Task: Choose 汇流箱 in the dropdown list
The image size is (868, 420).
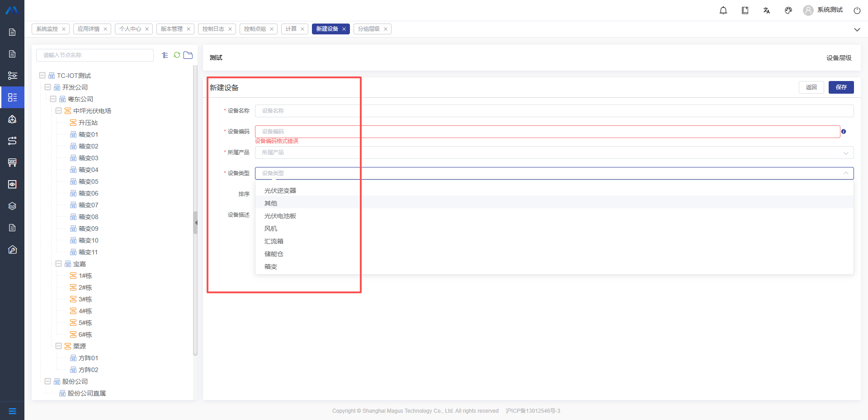Action: pos(274,241)
